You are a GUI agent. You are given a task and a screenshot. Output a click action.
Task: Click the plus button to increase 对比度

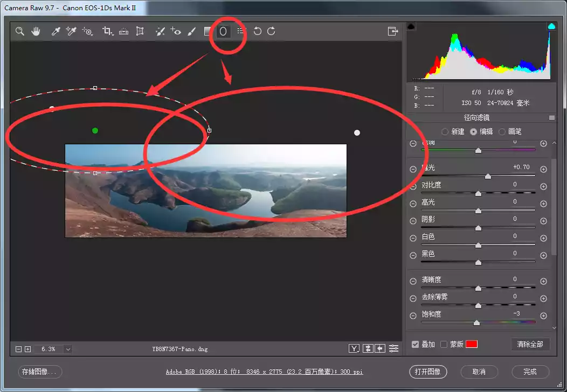(x=543, y=186)
